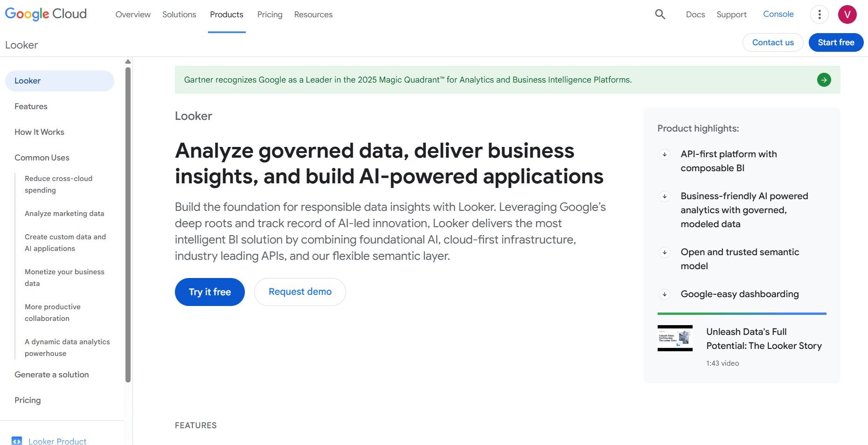The width and height of the screenshot is (868, 445).
Task: Open the user account avatar
Action: click(x=847, y=14)
